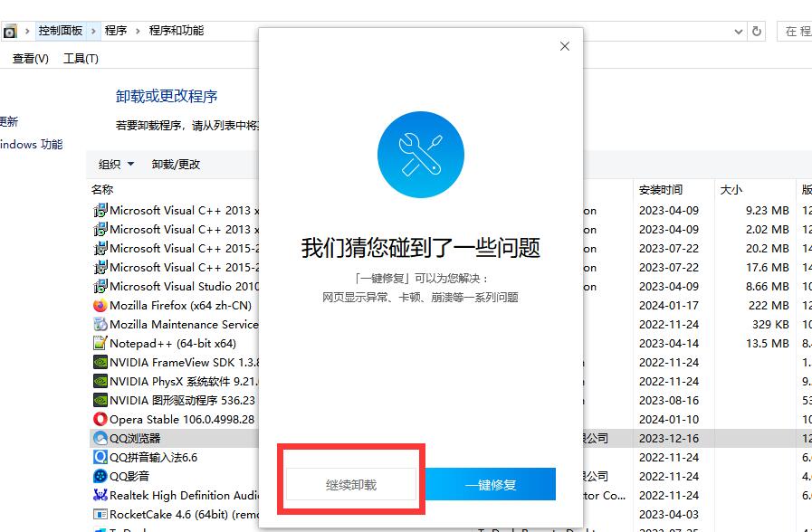Click the NVIDIA PhysX 系统软件 icon
The width and height of the screenshot is (812, 532).
[100, 382]
